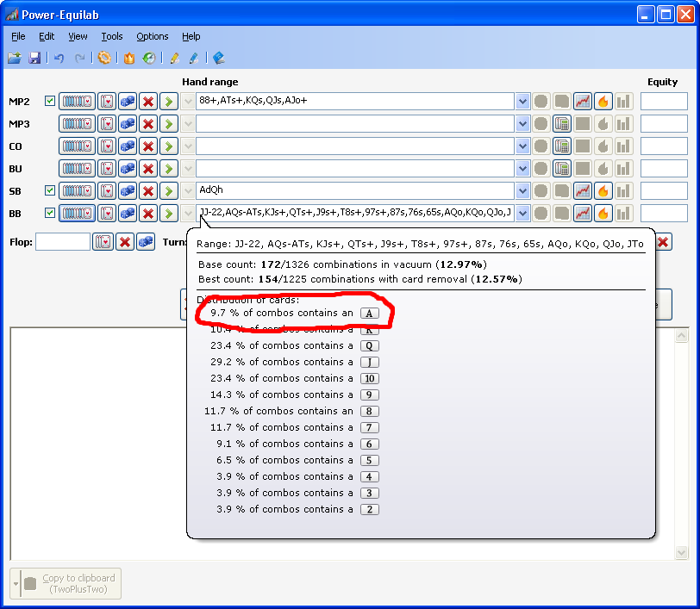Click the dice randomize icon for CO
Viewport: 700px width, 609px height.
point(128,146)
